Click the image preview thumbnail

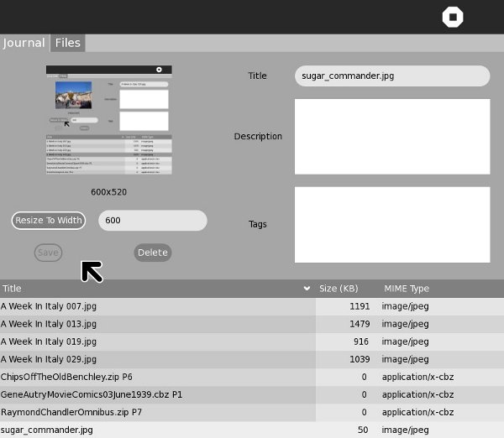108,120
